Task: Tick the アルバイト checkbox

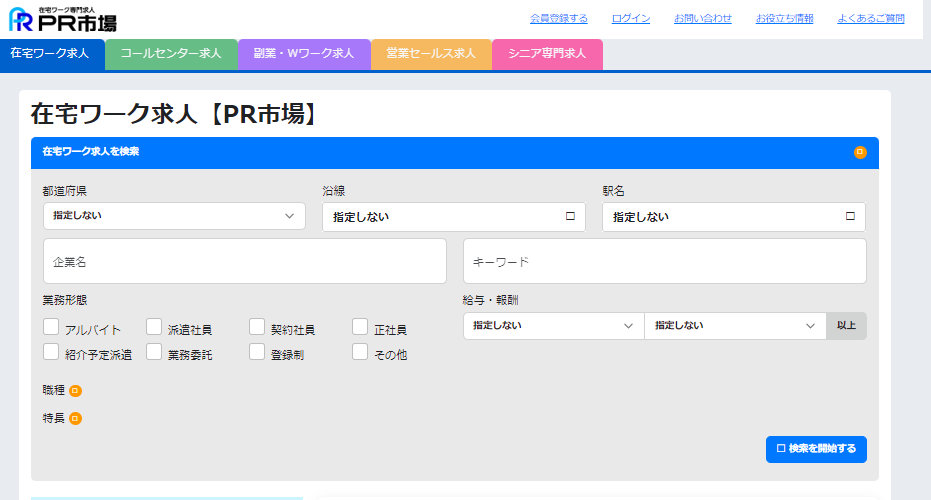Action: click(x=51, y=327)
